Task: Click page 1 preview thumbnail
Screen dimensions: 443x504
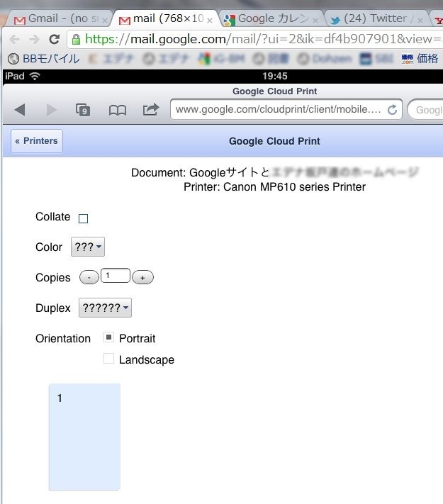Action: pyautogui.click(x=84, y=437)
